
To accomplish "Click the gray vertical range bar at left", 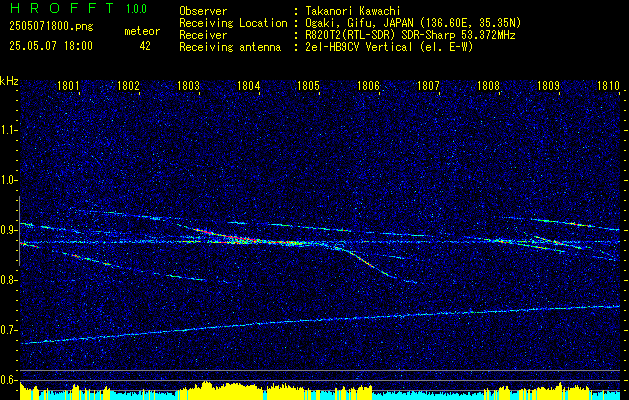I will point(19,231).
